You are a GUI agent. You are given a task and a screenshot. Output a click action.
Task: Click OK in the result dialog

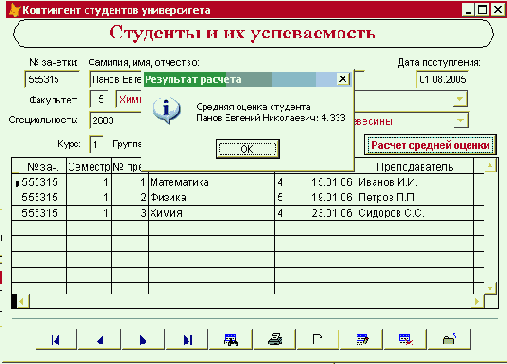247,149
